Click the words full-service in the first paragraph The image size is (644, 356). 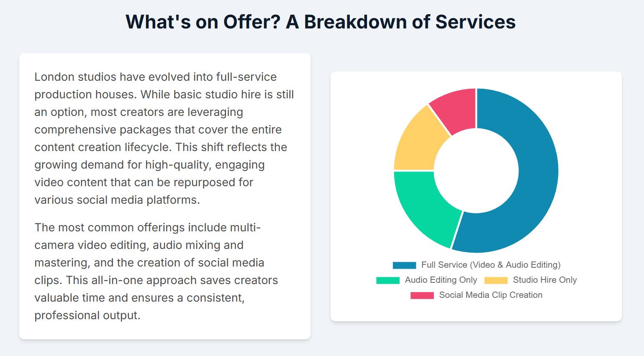click(x=246, y=77)
